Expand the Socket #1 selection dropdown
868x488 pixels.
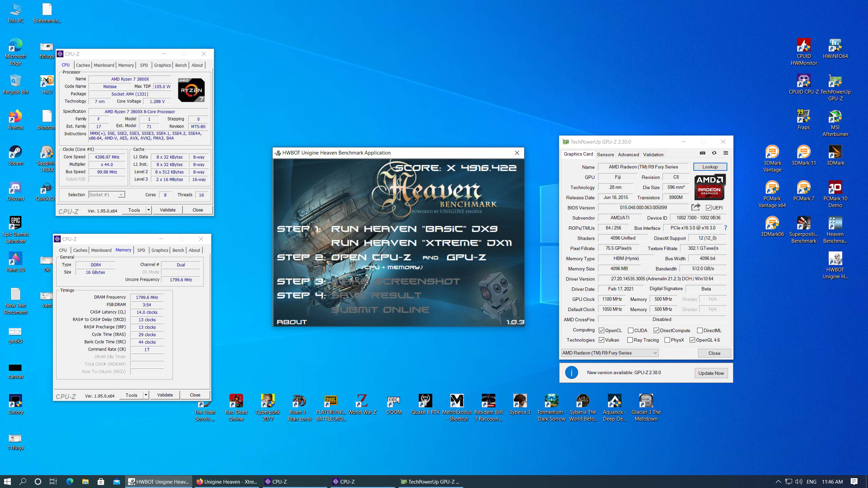121,195
